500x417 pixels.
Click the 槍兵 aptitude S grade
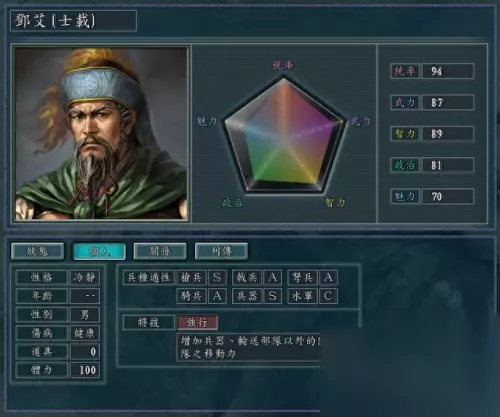[217, 277]
